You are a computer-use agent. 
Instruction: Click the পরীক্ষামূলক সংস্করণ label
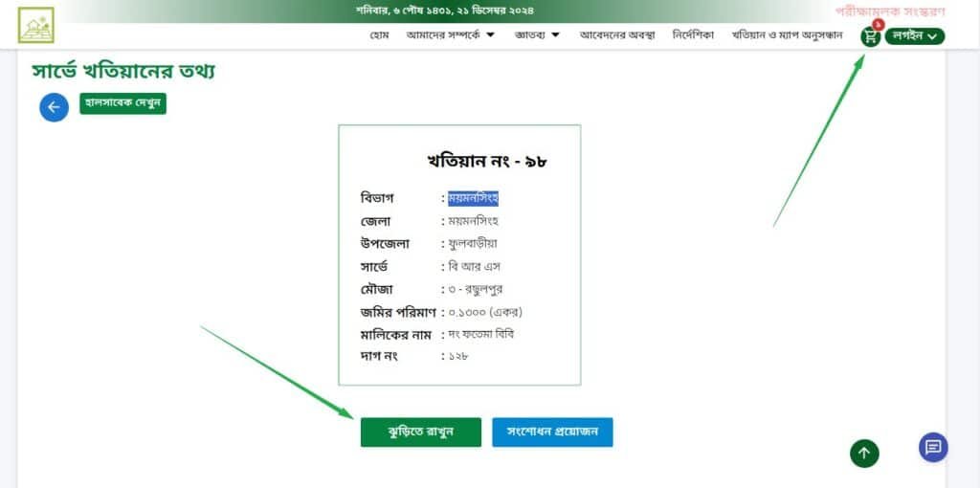point(890,11)
